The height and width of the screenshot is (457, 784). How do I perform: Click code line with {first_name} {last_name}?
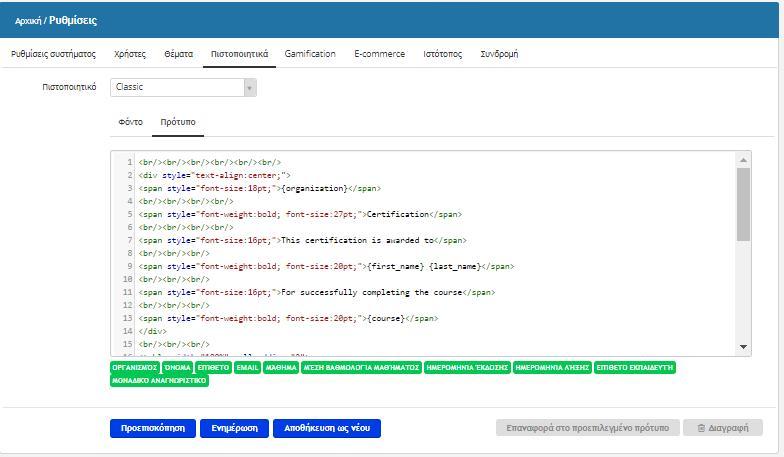click(x=326, y=266)
